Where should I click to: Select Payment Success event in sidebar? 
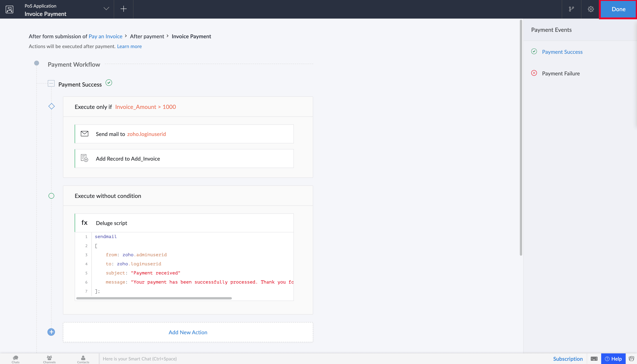(562, 52)
